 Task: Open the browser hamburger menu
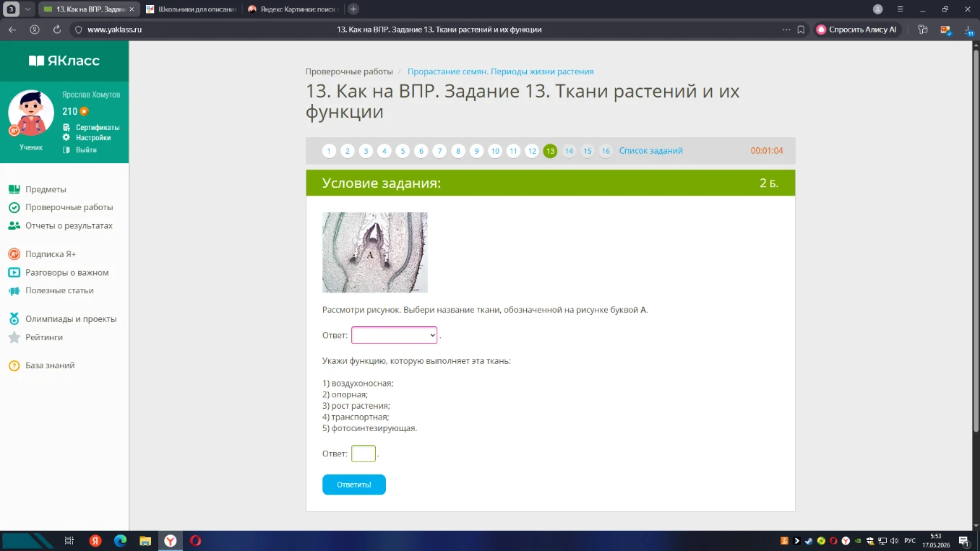pyautogui.click(x=900, y=9)
